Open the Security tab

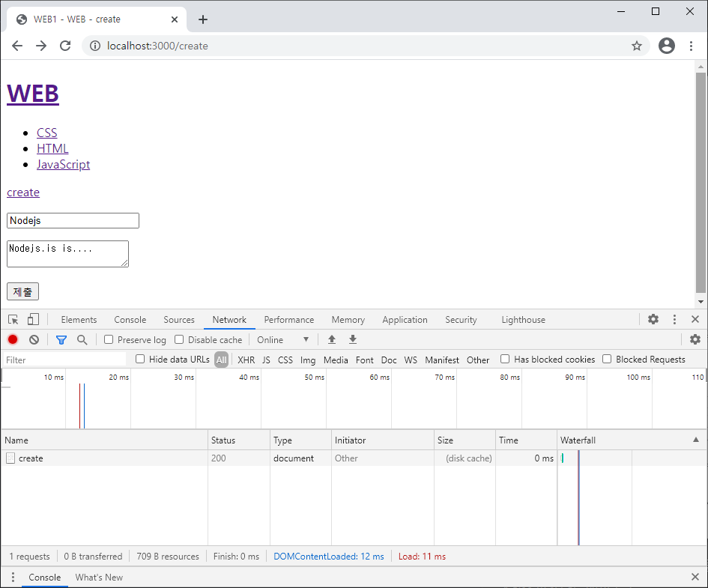point(461,320)
